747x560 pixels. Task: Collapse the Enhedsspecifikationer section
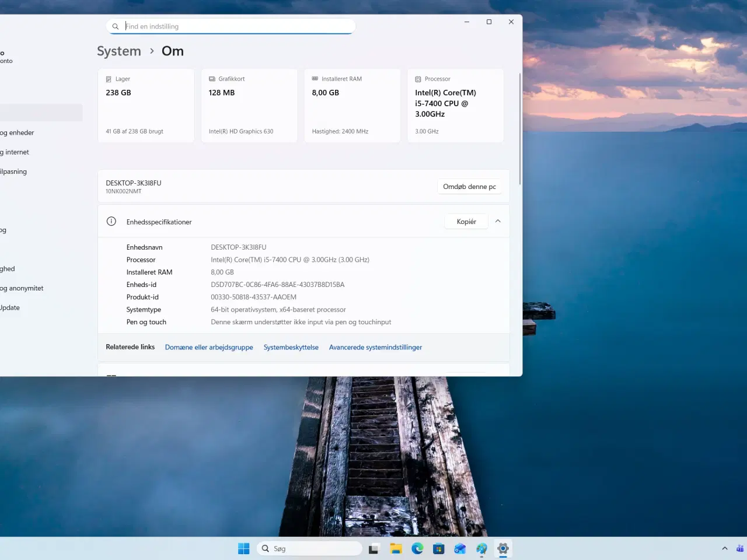498,221
